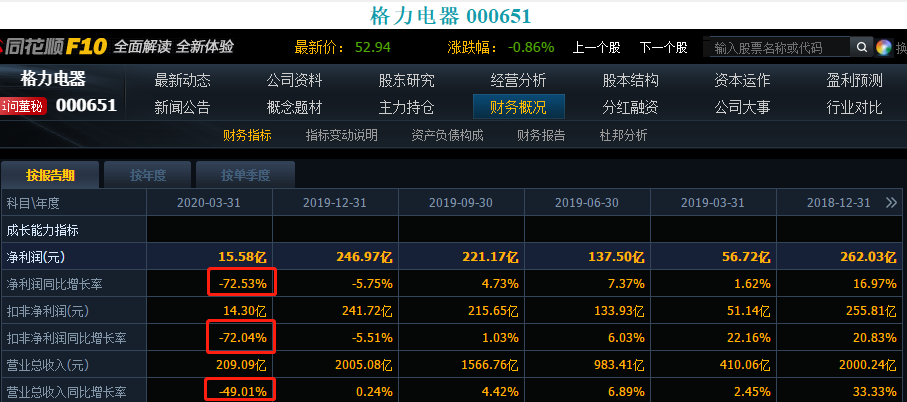The width and height of the screenshot is (907, 402).
Task: Focus the stock name or code search field
Action: tap(779, 47)
